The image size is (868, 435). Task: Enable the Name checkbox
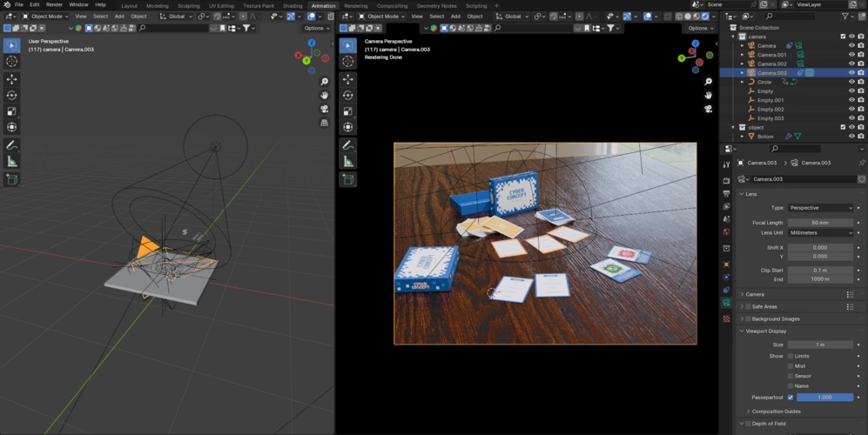pyautogui.click(x=791, y=385)
